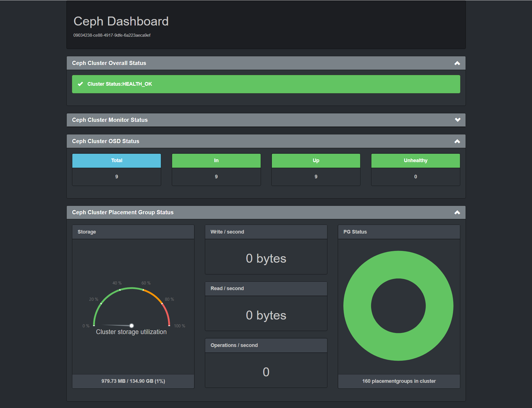
Task: Click the cluster ID text under title
Action: pos(112,35)
